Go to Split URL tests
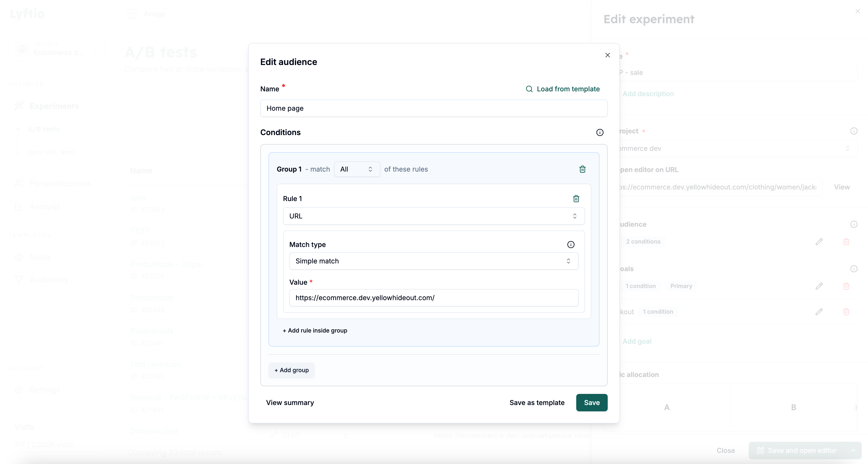The width and height of the screenshot is (868, 464). pos(51,152)
